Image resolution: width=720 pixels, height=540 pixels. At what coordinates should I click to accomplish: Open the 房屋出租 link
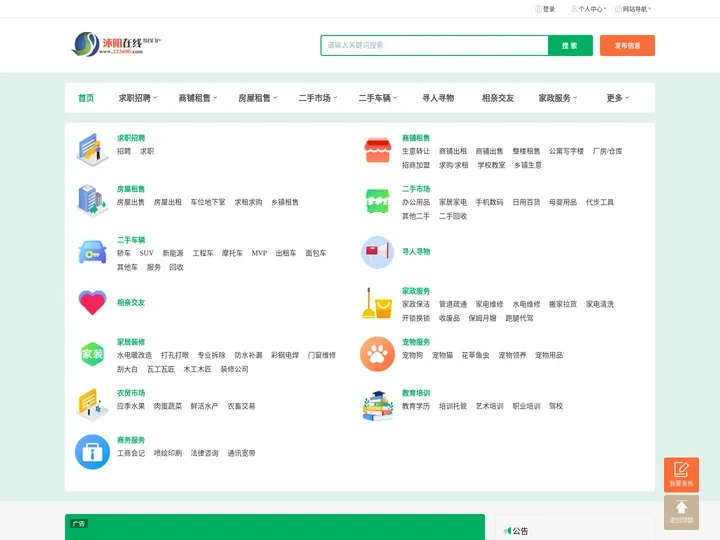[x=168, y=202]
